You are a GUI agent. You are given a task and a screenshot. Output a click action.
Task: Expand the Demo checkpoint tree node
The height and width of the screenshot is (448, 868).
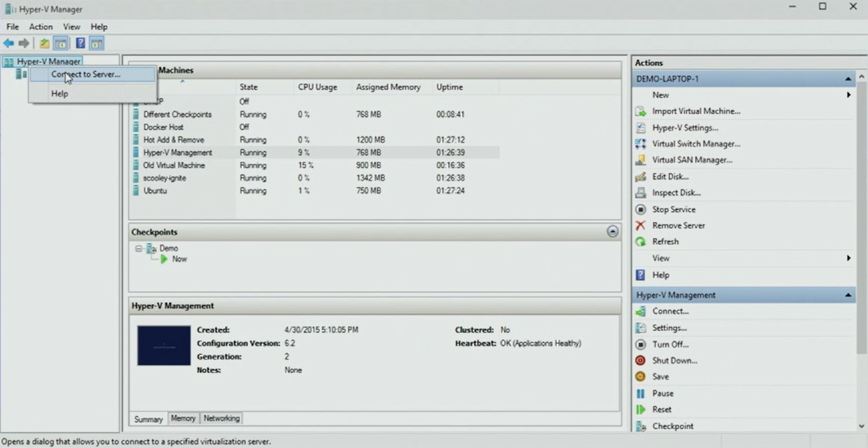pos(139,248)
